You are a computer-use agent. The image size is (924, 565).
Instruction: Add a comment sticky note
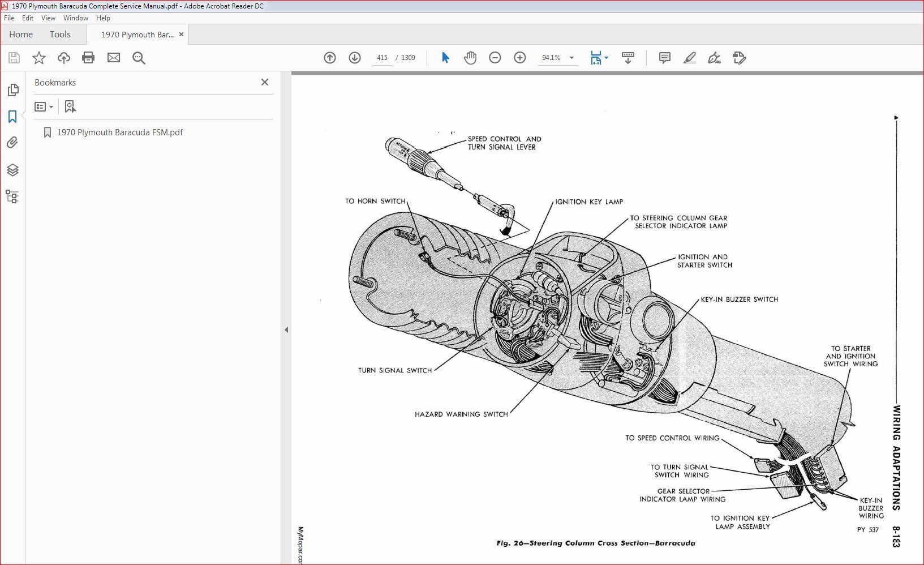tap(665, 58)
